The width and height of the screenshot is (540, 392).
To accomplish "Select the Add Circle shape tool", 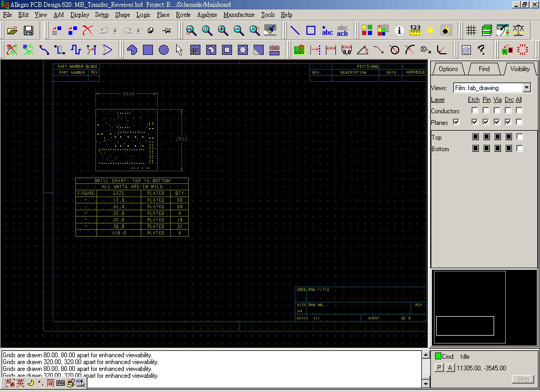I will pos(164,50).
